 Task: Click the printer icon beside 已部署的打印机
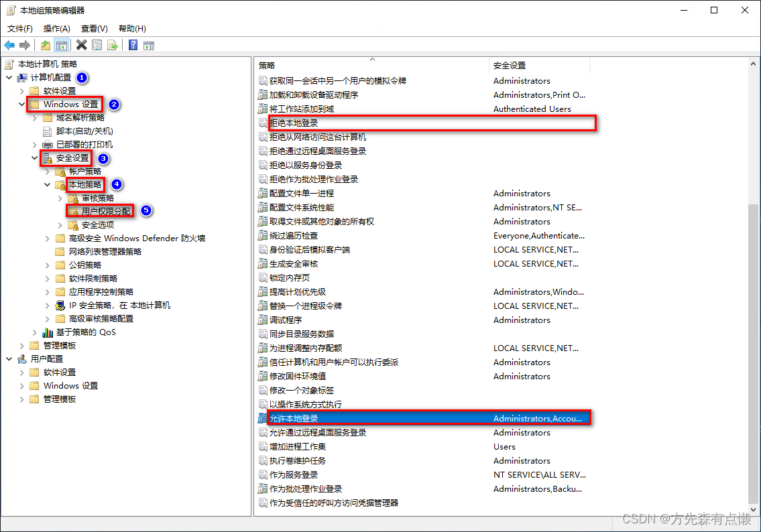pyautogui.click(x=48, y=145)
